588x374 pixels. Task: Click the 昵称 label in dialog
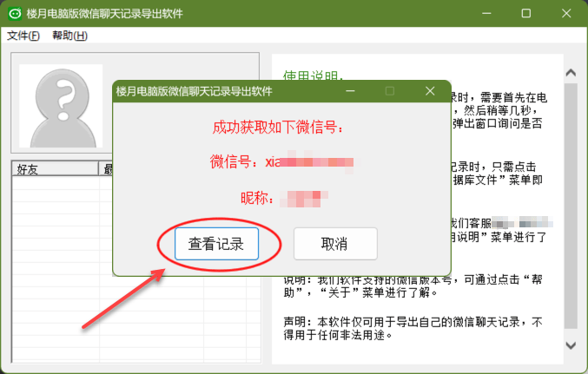click(x=257, y=198)
